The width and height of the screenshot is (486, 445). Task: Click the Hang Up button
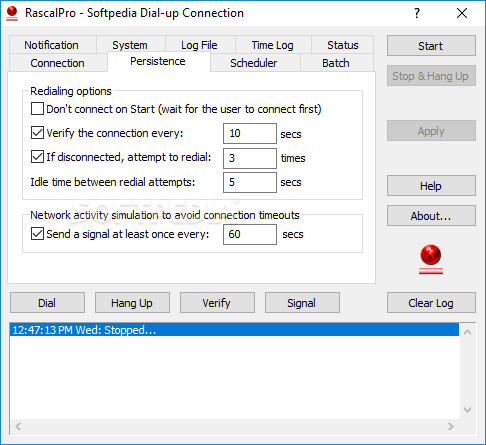pyautogui.click(x=132, y=303)
